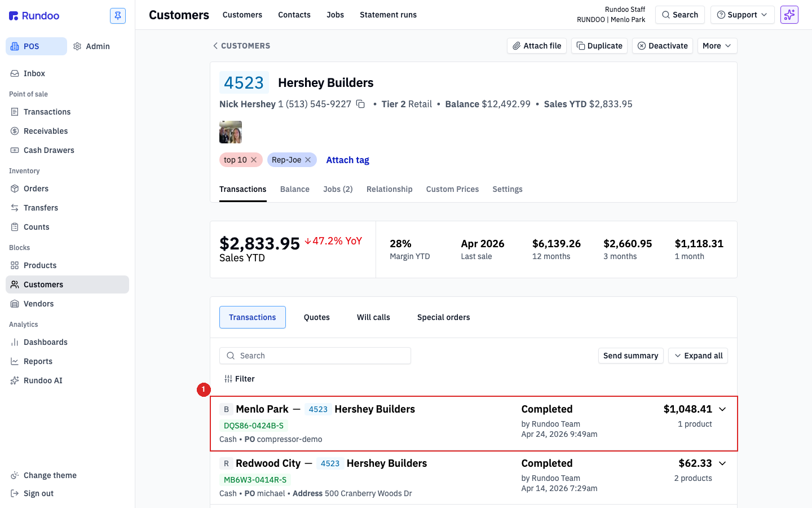This screenshot has width=812, height=508.
Task: Show the Quotes list
Action: (317, 317)
